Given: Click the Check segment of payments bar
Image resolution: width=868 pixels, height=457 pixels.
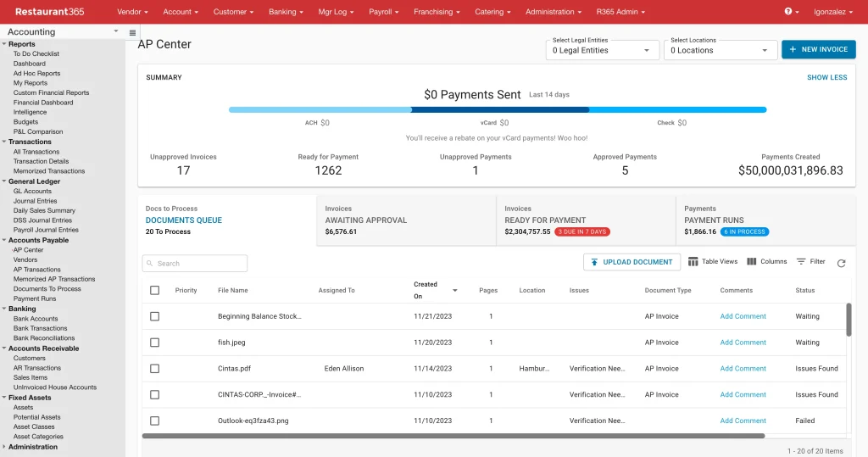Looking at the screenshot, I should [x=677, y=110].
